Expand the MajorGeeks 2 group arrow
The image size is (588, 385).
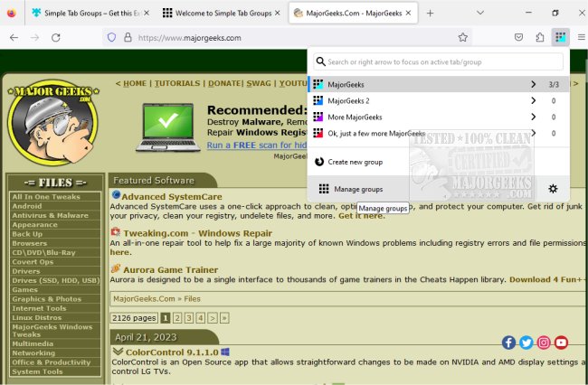click(533, 100)
